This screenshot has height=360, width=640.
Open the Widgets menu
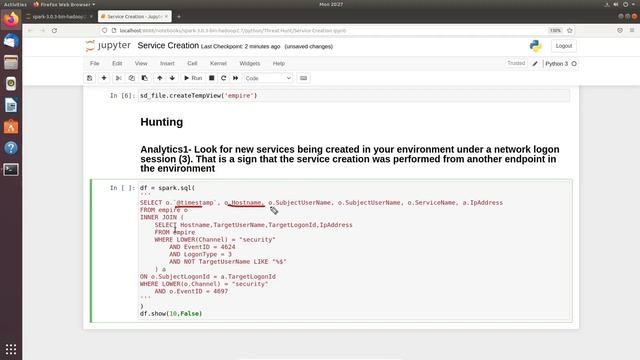point(249,63)
